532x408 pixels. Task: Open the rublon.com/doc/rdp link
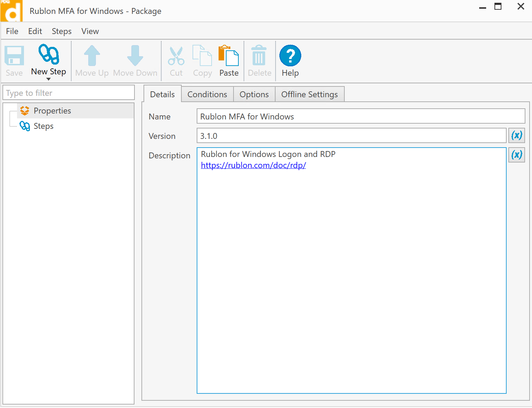pyautogui.click(x=253, y=165)
